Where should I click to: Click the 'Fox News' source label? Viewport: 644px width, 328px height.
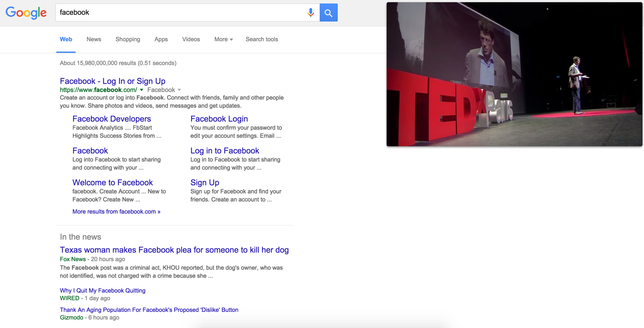point(73,259)
